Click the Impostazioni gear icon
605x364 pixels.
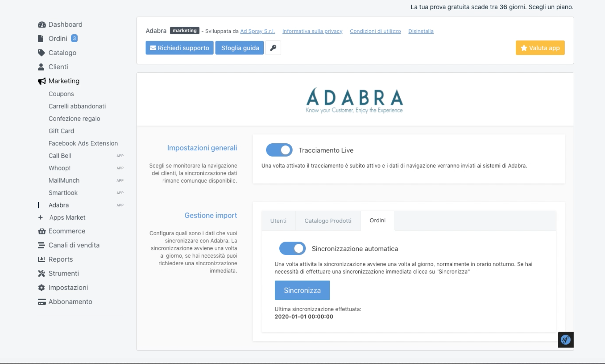click(41, 288)
